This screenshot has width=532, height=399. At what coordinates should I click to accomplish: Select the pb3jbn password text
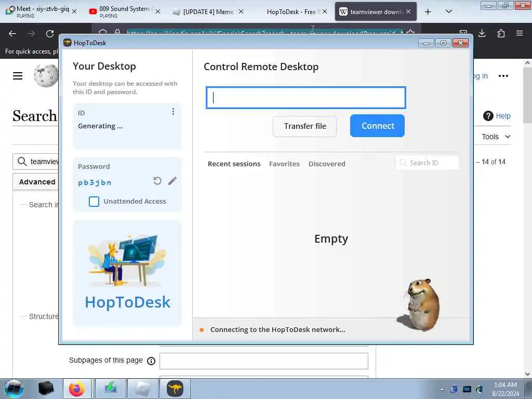[x=95, y=182]
